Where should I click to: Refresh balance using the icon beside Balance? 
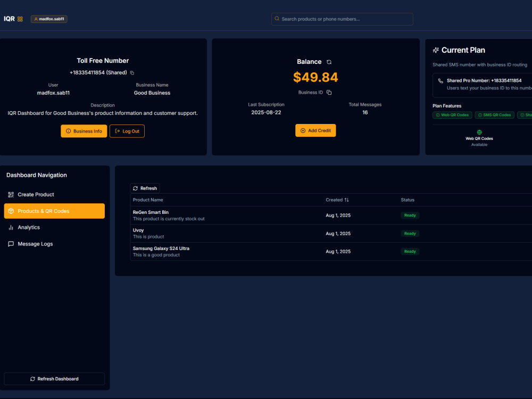coord(329,62)
